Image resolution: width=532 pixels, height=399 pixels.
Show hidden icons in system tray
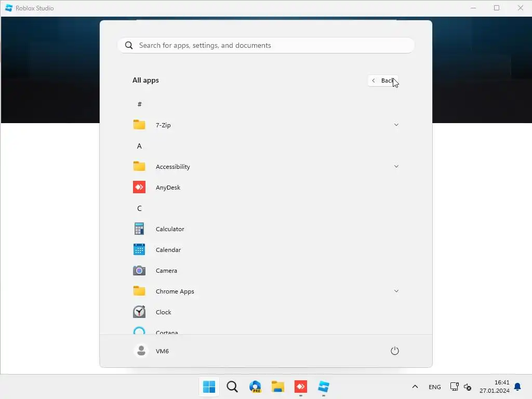(415, 387)
